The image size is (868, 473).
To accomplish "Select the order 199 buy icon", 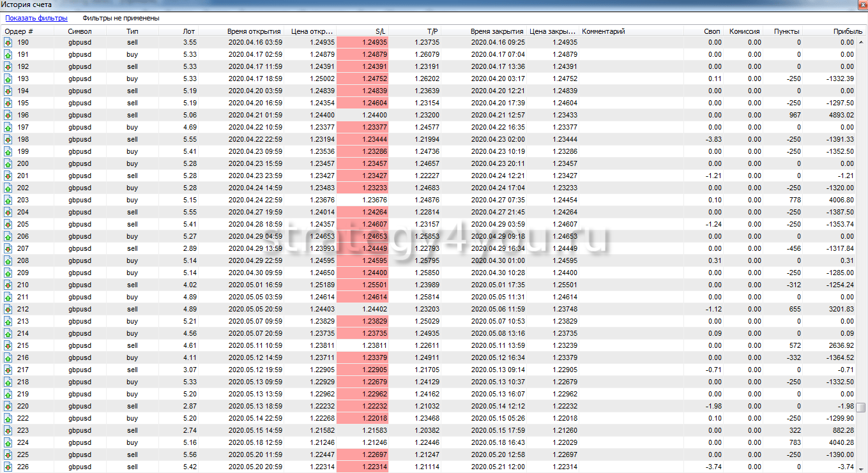I will tap(8, 152).
